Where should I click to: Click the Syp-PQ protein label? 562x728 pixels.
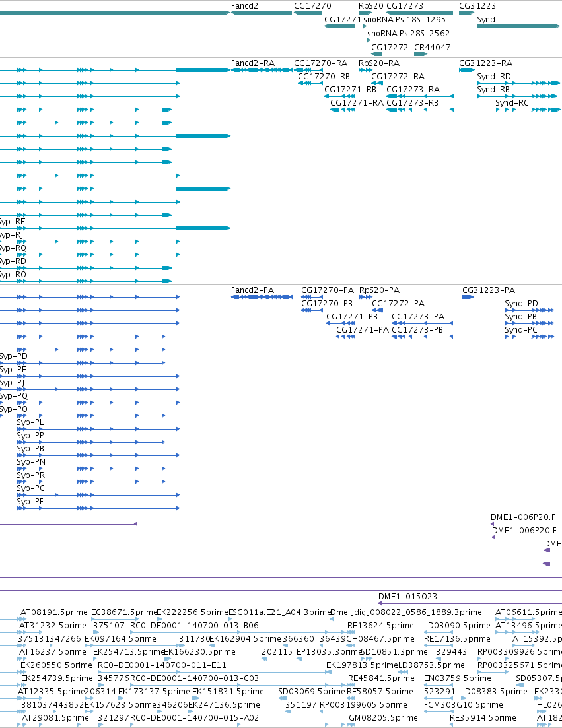[x=14, y=396]
